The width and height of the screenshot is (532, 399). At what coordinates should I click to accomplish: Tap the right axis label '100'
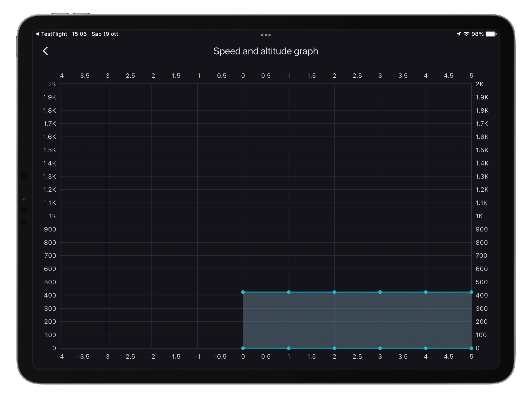point(481,335)
